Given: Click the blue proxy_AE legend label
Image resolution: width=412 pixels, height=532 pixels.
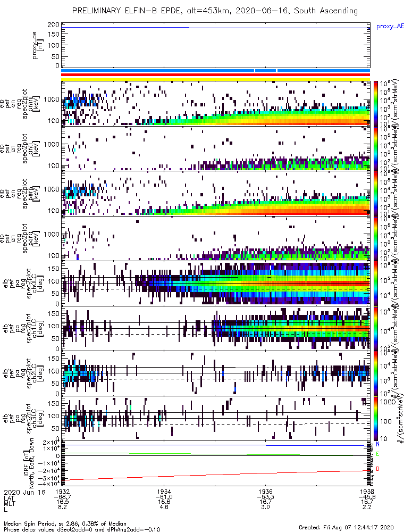Looking at the screenshot, I should 390,27.
